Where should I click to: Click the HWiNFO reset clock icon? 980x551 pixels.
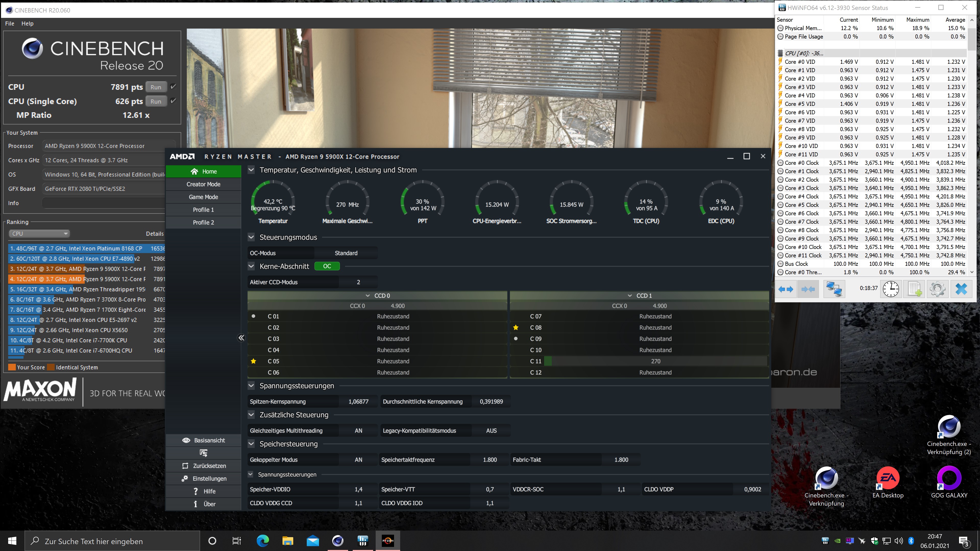tap(891, 289)
